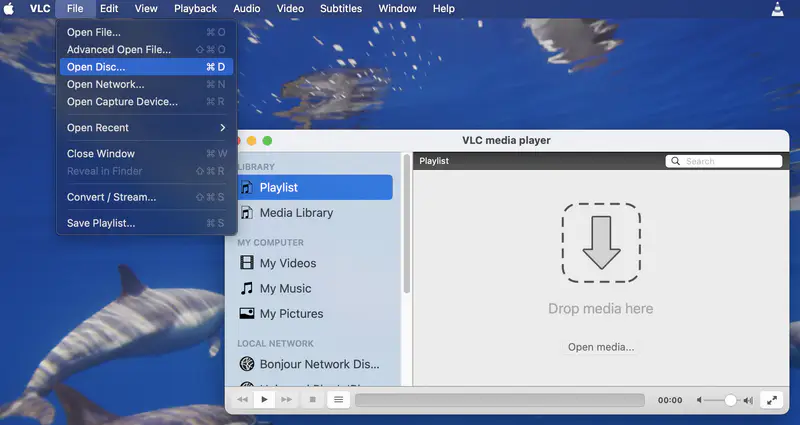The width and height of the screenshot is (800, 425).
Task: Open the Window menu
Action: (397, 9)
